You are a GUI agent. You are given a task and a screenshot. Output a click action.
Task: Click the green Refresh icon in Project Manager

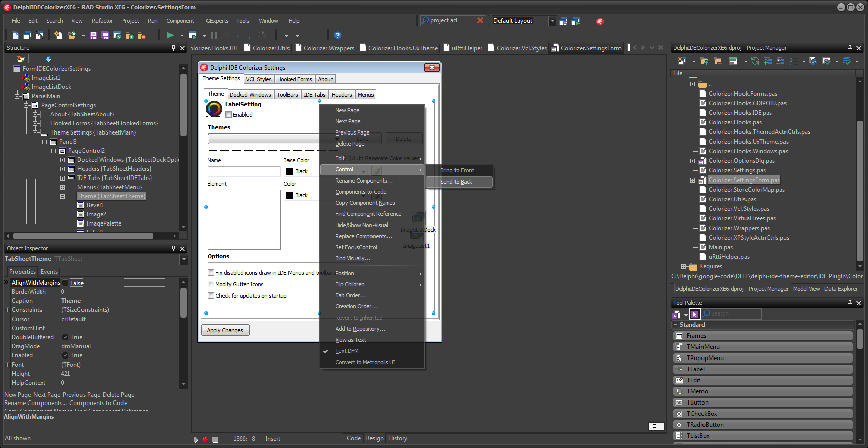tap(755, 61)
